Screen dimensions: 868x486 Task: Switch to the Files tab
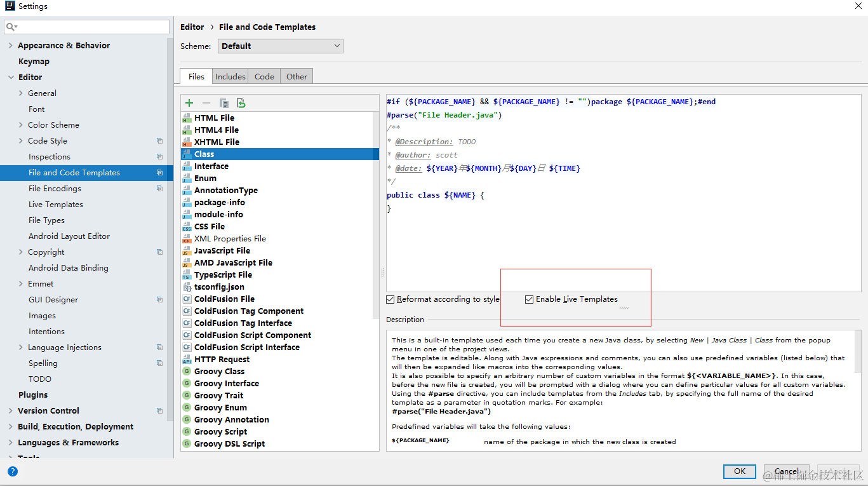coord(196,76)
